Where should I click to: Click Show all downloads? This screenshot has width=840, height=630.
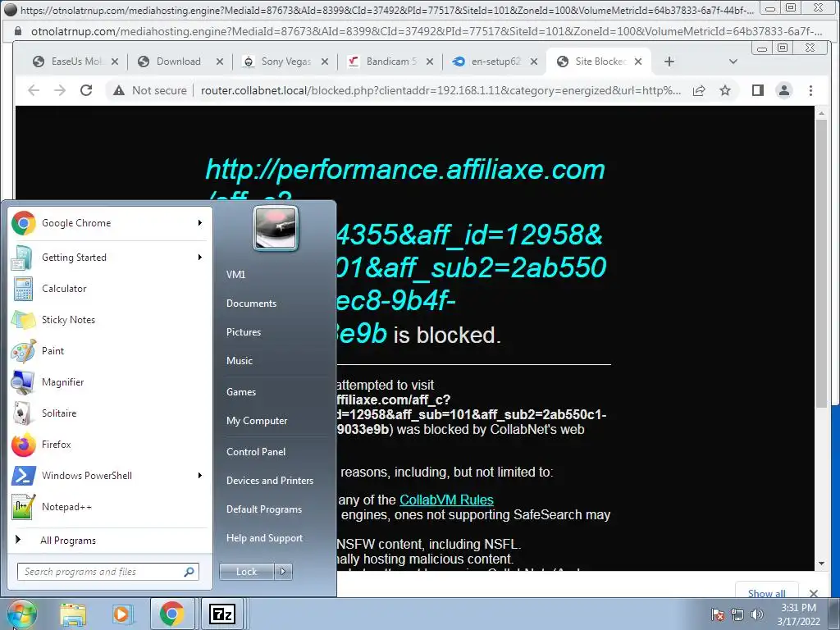(x=767, y=593)
